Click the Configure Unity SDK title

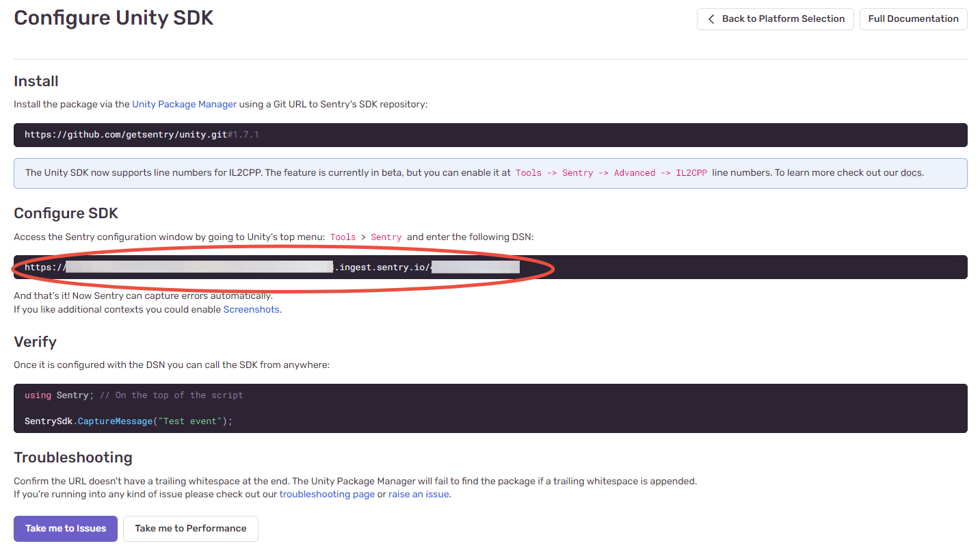tap(114, 18)
